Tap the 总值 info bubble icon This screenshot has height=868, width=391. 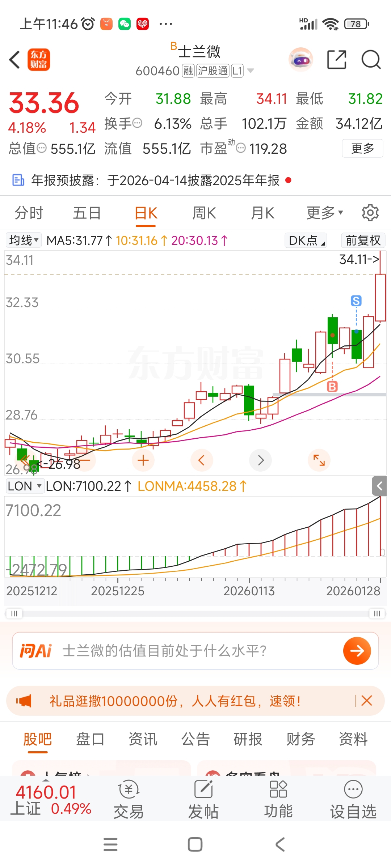pos(42,148)
